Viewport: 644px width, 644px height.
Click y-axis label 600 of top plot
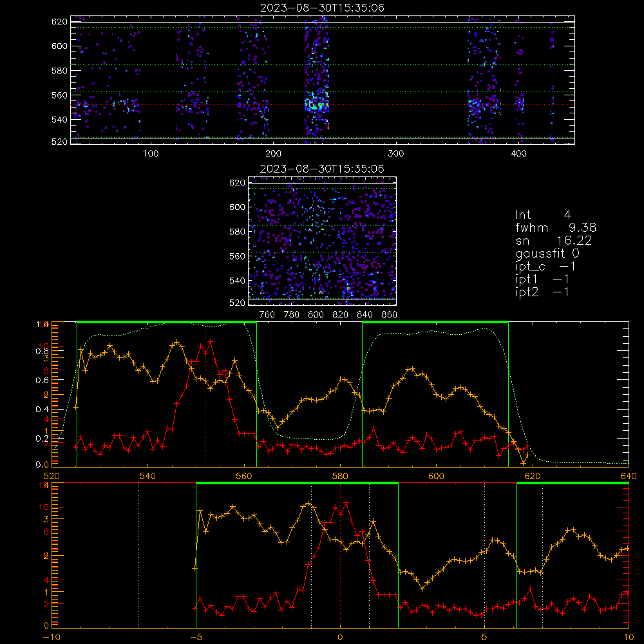59,46
